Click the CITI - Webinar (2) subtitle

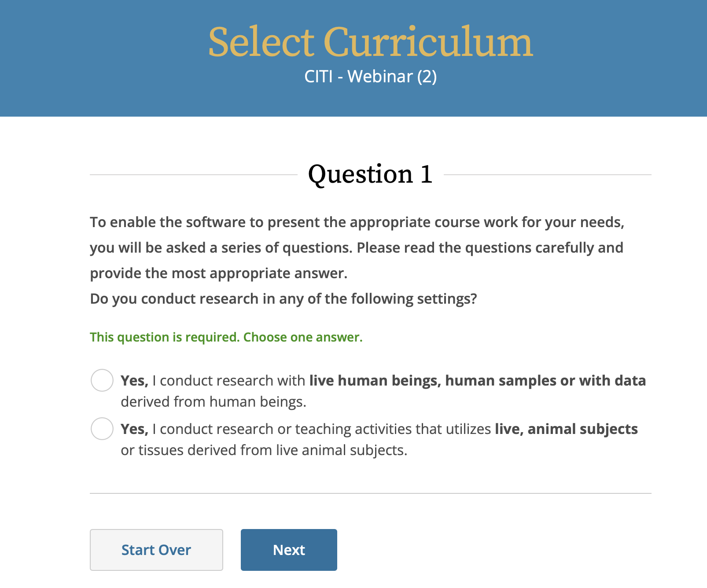(371, 77)
